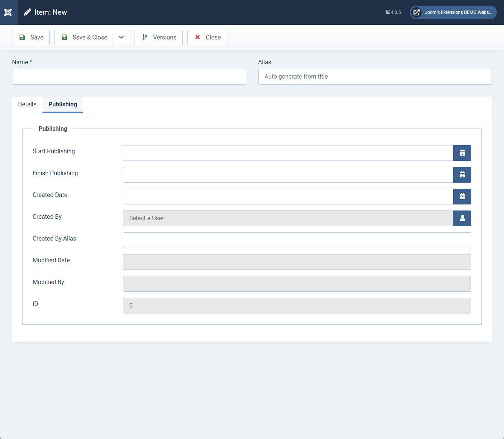Click the Save & Close button
The height and width of the screenshot is (439, 504).
[83, 38]
